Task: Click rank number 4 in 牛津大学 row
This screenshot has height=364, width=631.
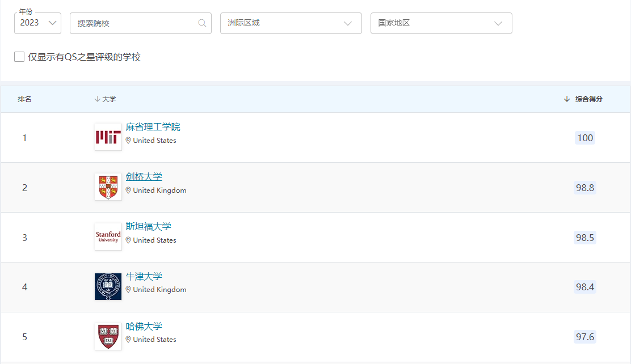Action: point(24,287)
